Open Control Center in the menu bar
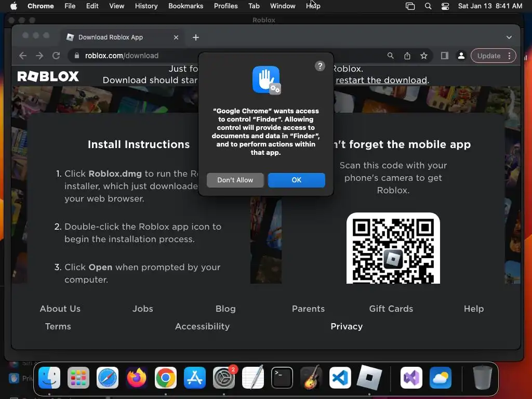Screen dimensions: 532x399 click(445, 6)
